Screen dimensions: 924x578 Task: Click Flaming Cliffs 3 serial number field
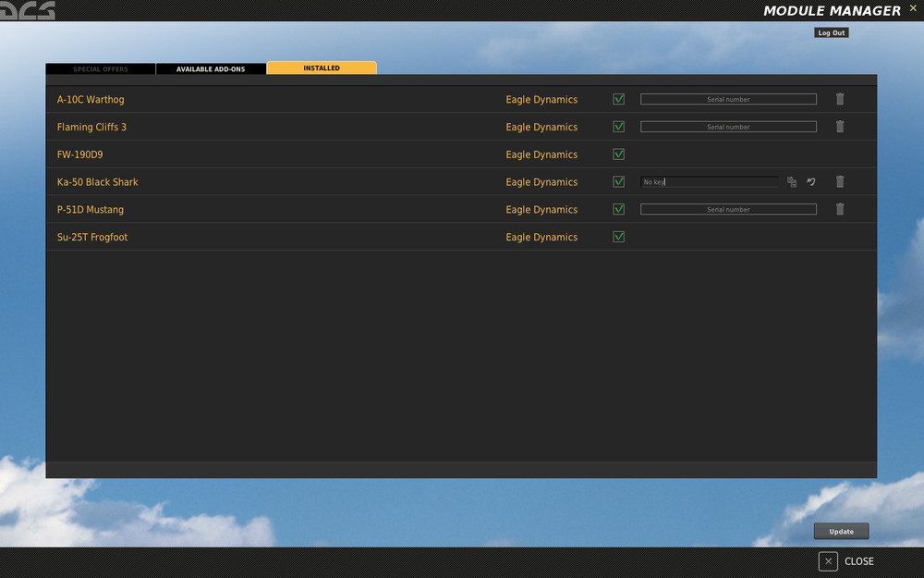(x=728, y=126)
